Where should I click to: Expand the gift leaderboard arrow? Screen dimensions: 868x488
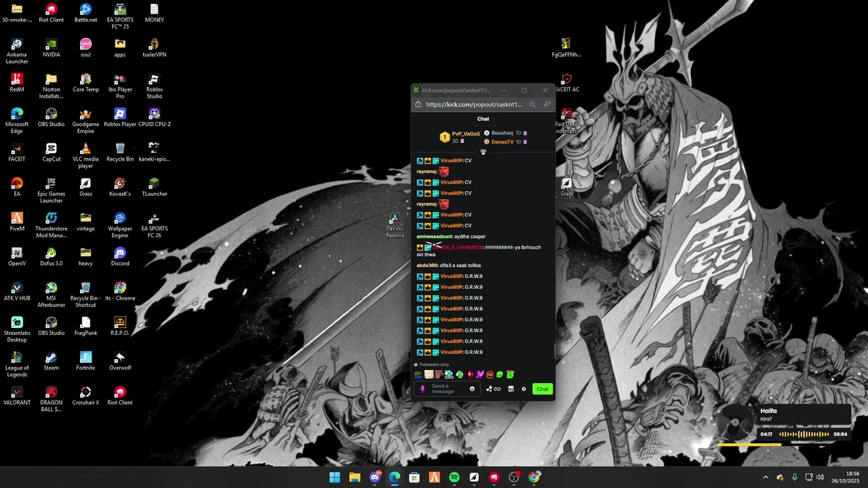tap(484, 152)
